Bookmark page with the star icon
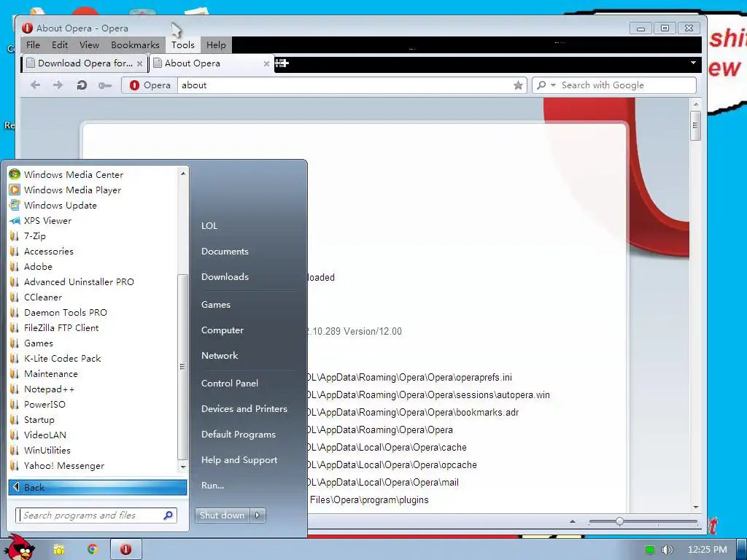 [x=519, y=85]
